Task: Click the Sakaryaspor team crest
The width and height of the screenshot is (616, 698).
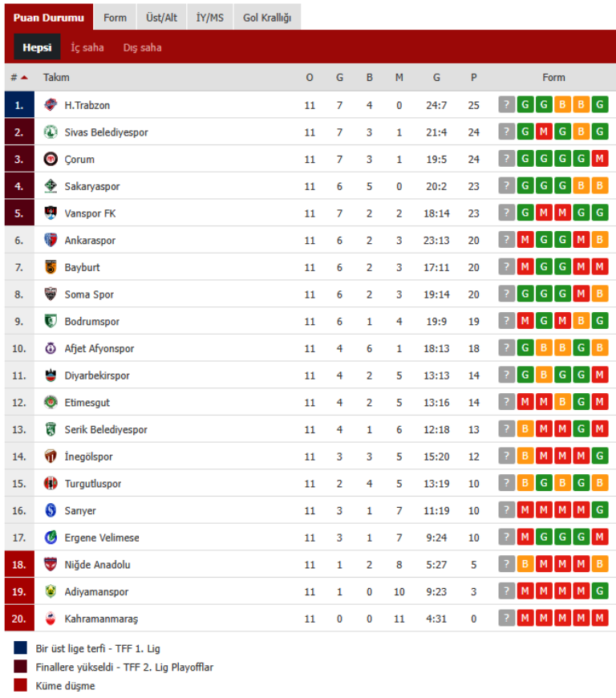Action: [x=51, y=186]
